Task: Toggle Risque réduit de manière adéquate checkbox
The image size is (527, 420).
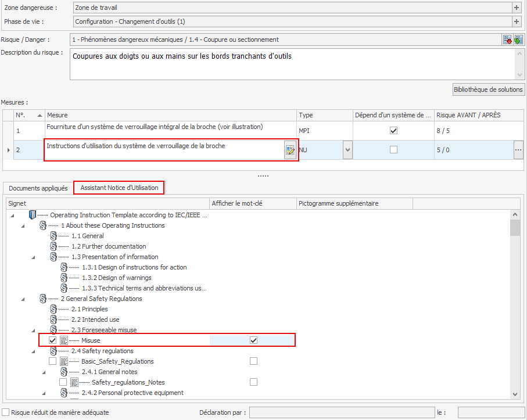Action: tap(6, 412)
